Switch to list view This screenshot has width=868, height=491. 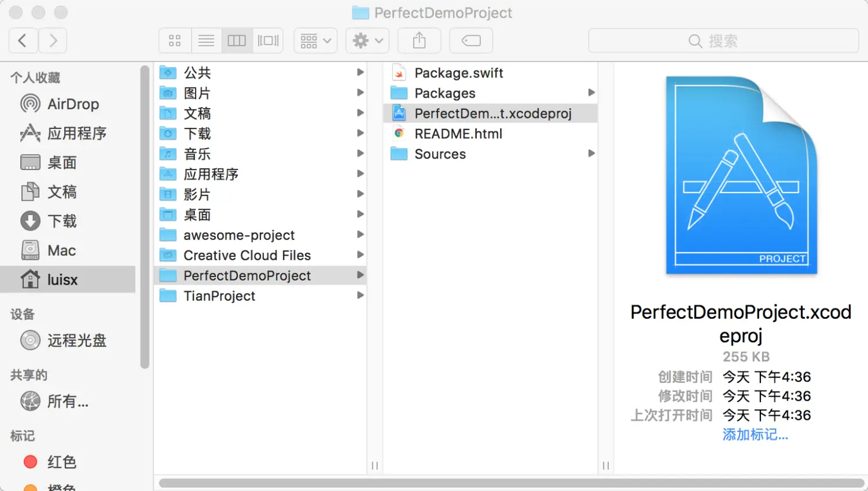tap(206, 40)
